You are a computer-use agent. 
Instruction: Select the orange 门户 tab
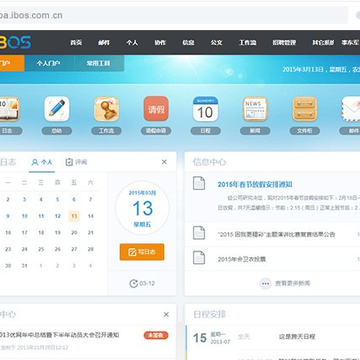pyautogui.click(x=12, y=63)
